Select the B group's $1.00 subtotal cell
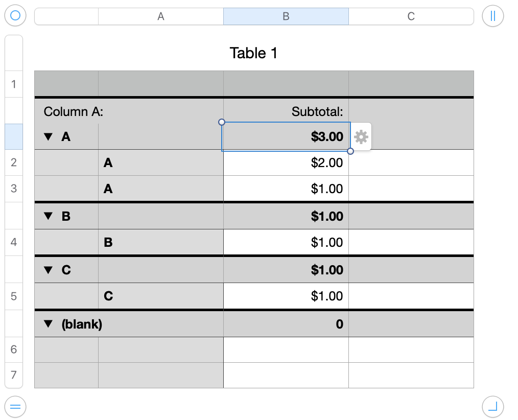This screenshot has width=518, height=420. [x=286, y=216]
